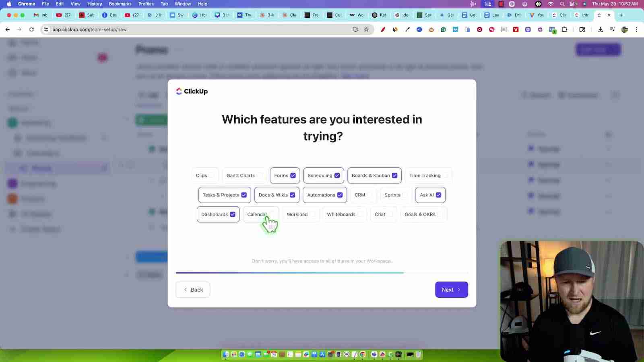Enable the Gantt Charts feature
This screenshot has width=644, height=362.
point(244,175)
